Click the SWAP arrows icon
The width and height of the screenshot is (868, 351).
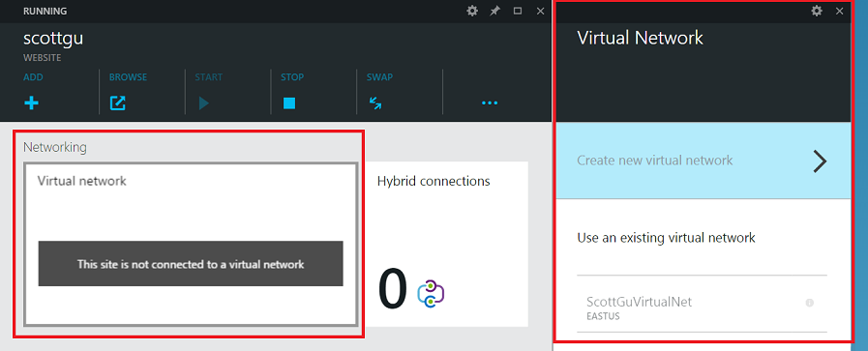pos(375,102)
